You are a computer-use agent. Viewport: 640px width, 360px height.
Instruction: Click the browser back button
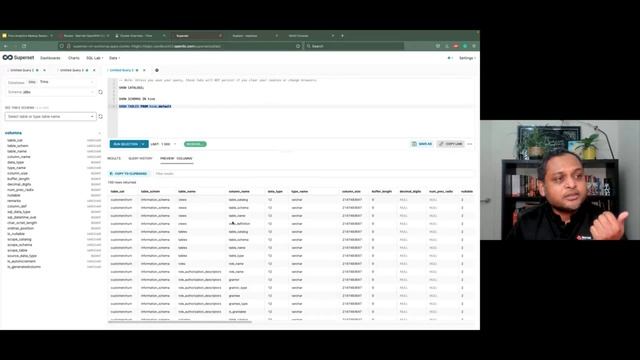pos(5,46)
